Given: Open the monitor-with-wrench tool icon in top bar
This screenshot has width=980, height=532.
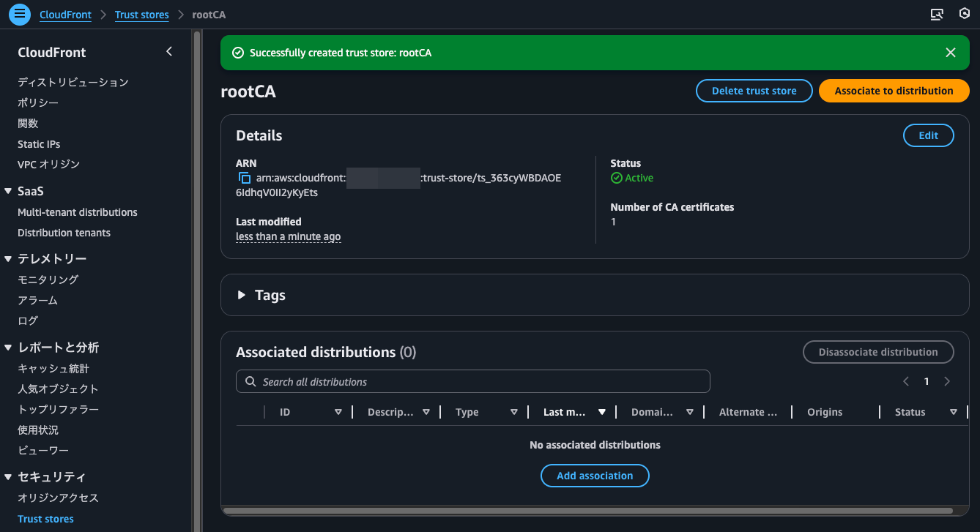Looking at the screenshot, I should 937,14.
